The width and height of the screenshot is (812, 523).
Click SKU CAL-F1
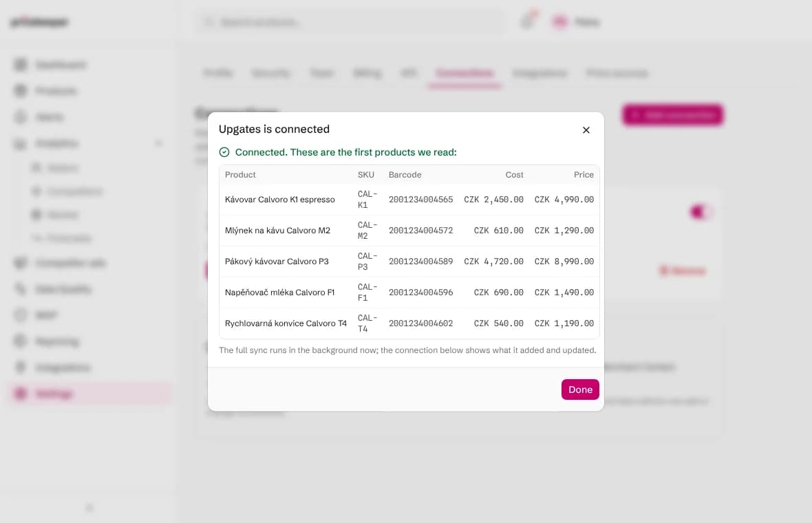coord(367,292)
